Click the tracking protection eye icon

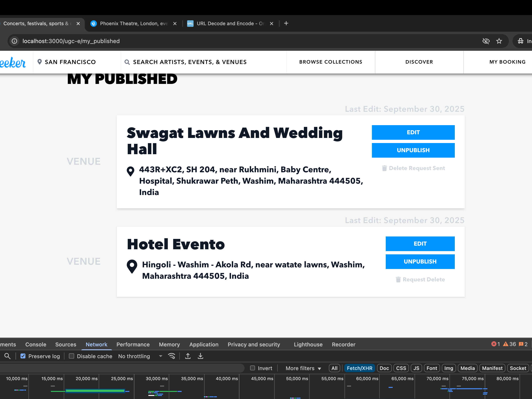click(x=486, y=41)
